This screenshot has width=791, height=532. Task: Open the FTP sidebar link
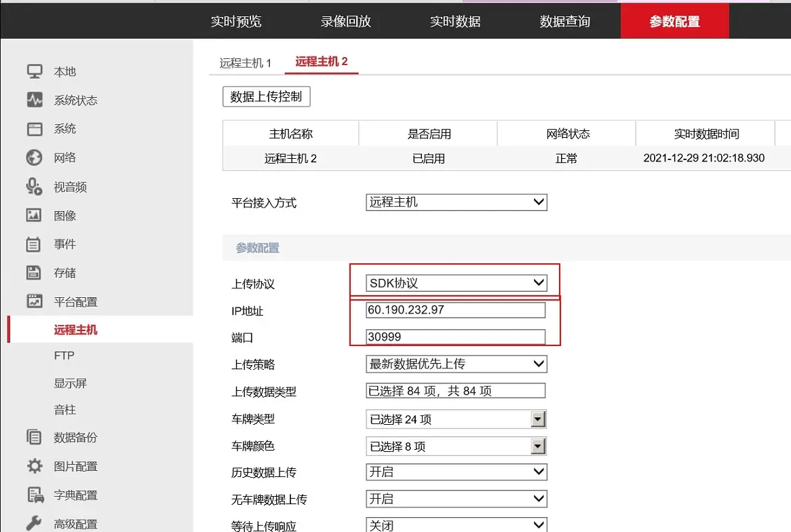[64, 356]
